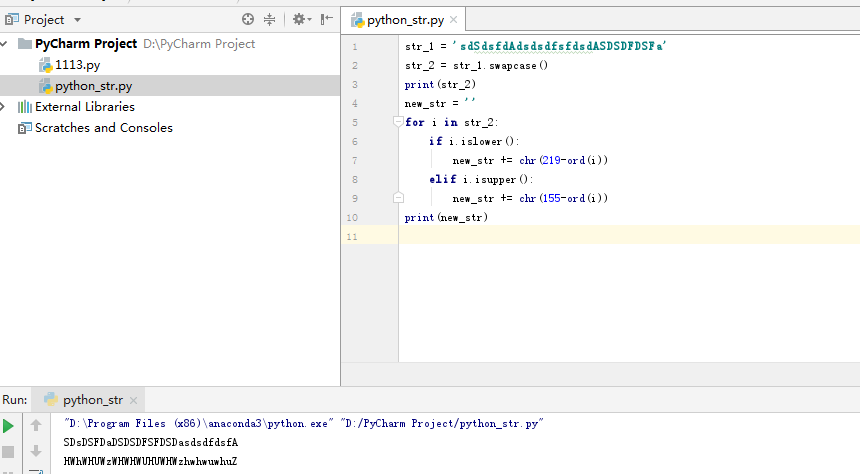Close the python_str.py editor tab

(453, 20)
